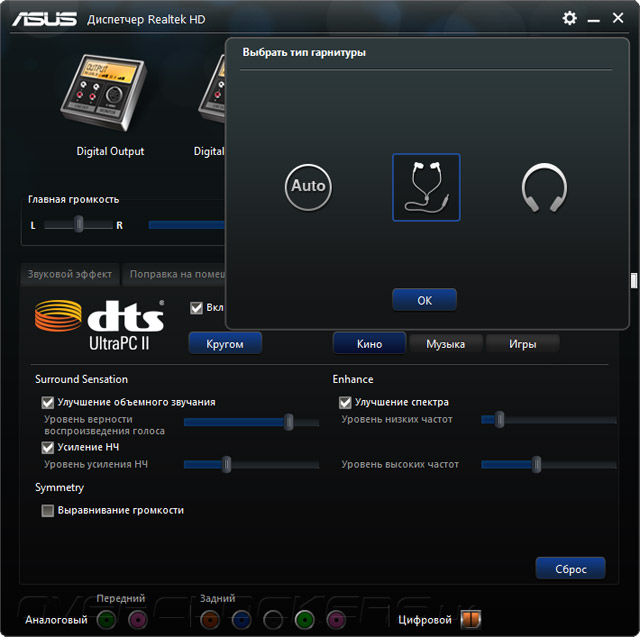Click the Symmetry heading

point(59,488)
